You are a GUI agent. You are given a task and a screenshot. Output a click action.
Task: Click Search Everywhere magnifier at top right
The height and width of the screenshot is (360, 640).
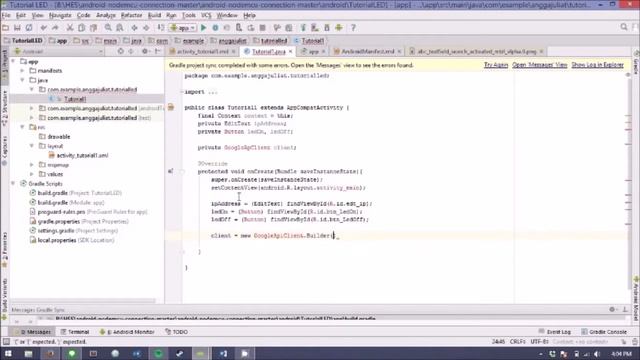624,27
